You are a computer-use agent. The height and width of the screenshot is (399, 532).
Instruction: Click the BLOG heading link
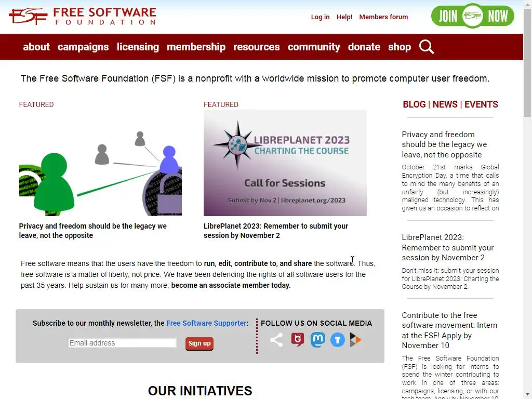pos(414,104)
